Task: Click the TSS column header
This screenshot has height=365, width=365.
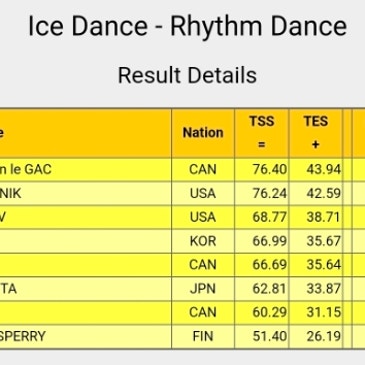Action: [262, 133]
